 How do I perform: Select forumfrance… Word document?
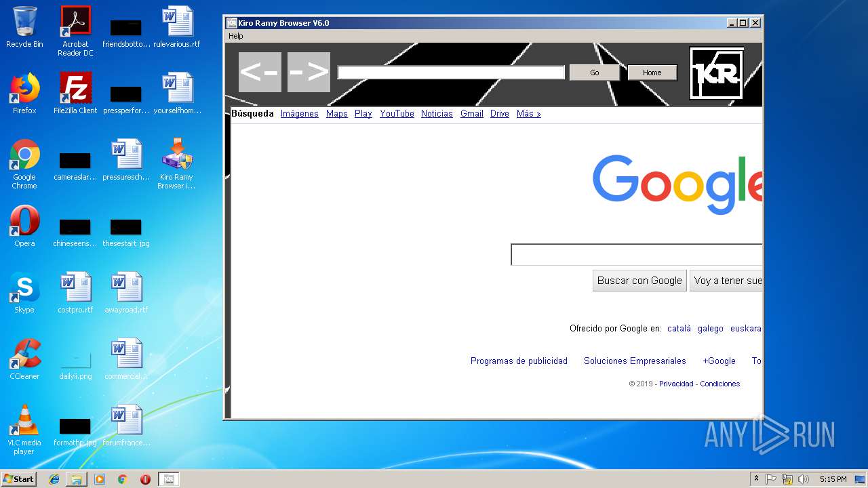[126, 426]
